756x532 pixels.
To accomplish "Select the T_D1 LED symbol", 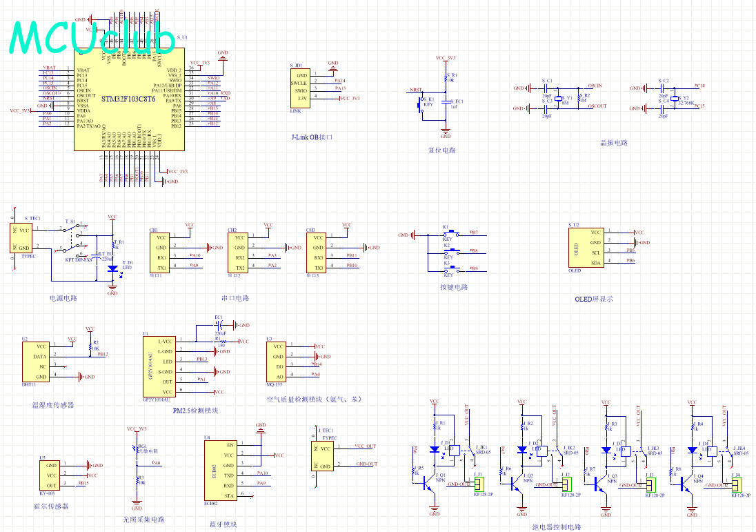I will coord(113,268).
